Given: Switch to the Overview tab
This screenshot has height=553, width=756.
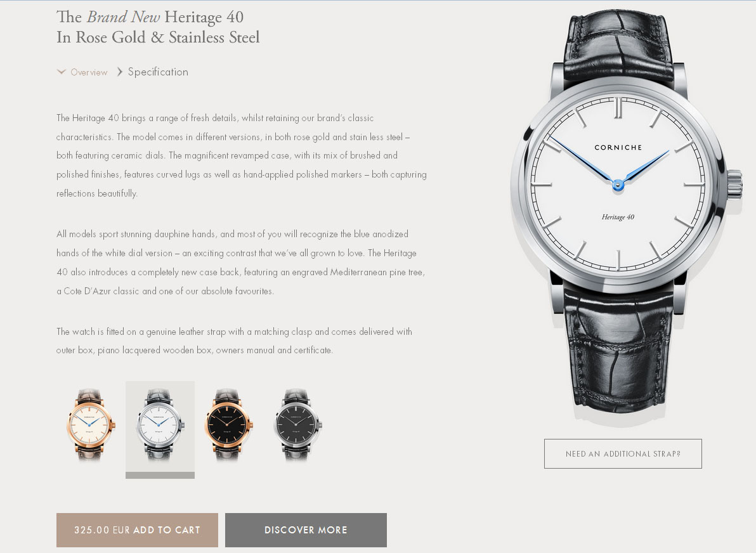Looking at the screenshot, I should point(89,72).
